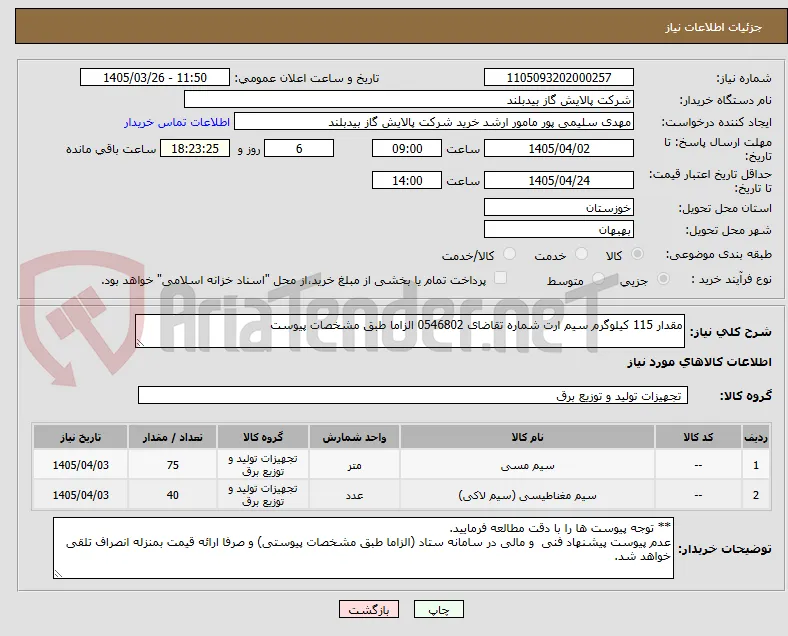Click the quantity cell showing 75
The height and width of the screenshot is (636, 788).
pyautogui.click(x=172, y=465)
